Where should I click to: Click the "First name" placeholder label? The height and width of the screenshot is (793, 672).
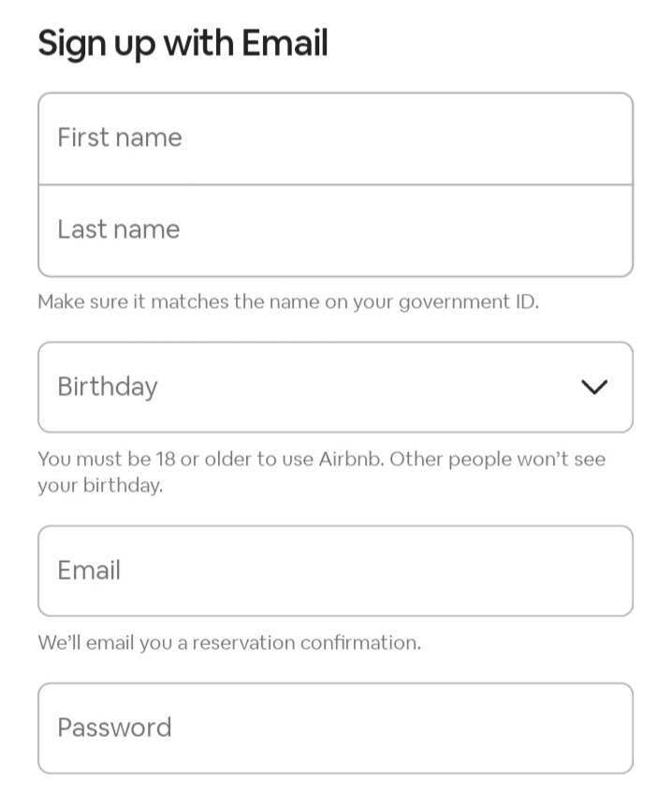click(120, 138)
